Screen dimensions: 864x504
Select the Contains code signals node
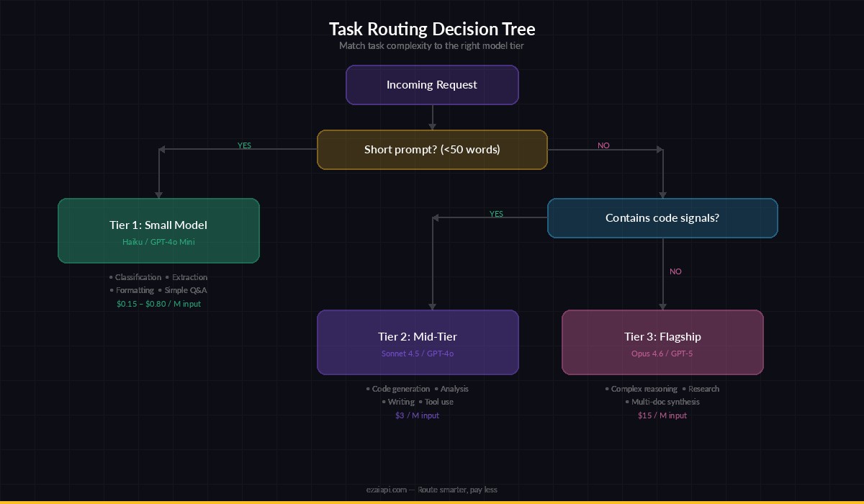point(662,217)
